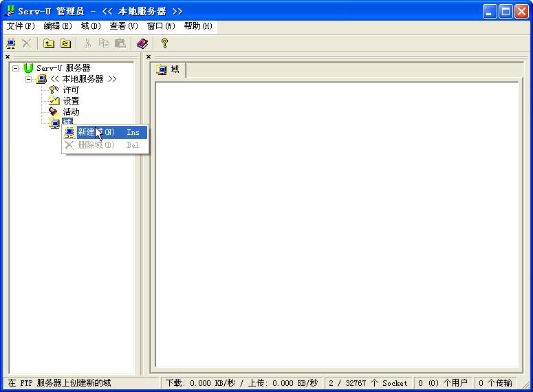Open the 编辑(E) menu
Image resolution: width=533 pixels, height=392 pixels.
point(58,26)
